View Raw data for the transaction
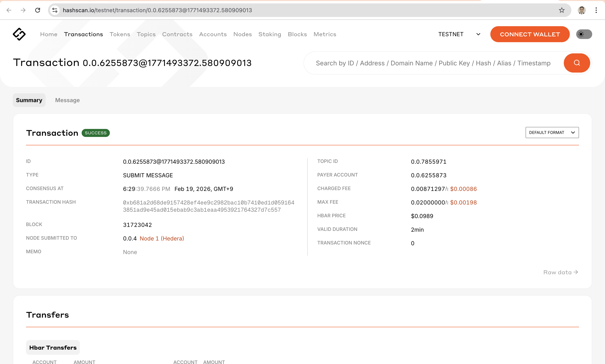This screenshot has width=605, height=364. pos(560,272)
